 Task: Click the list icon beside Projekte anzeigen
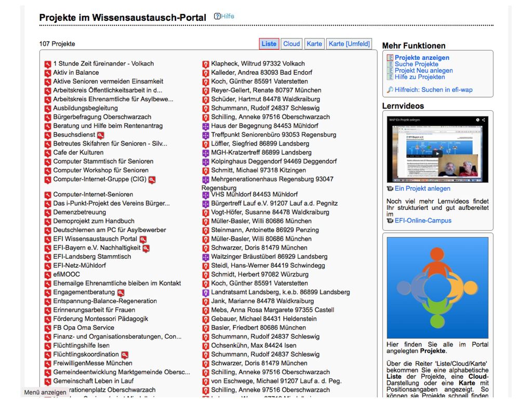coord(390,58)
